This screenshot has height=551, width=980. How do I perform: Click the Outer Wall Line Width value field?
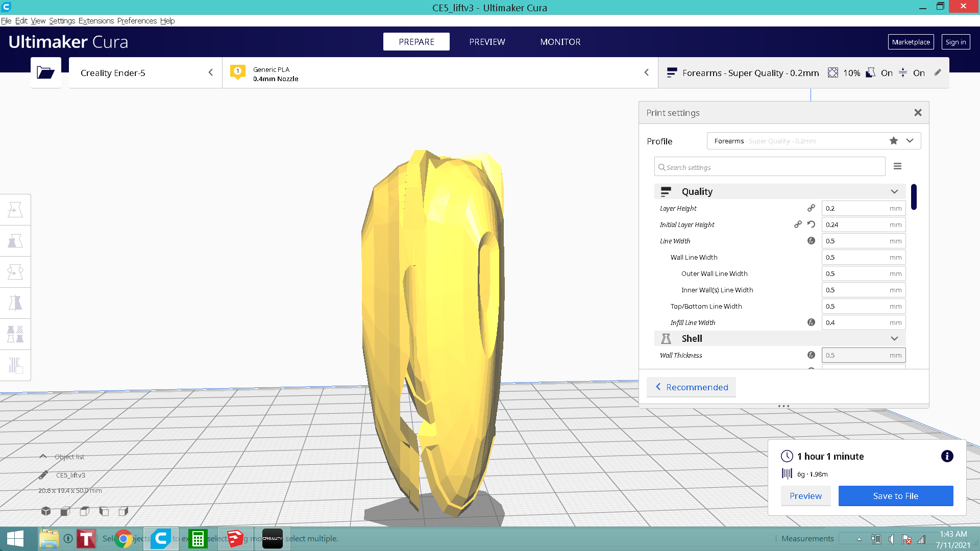863,273
